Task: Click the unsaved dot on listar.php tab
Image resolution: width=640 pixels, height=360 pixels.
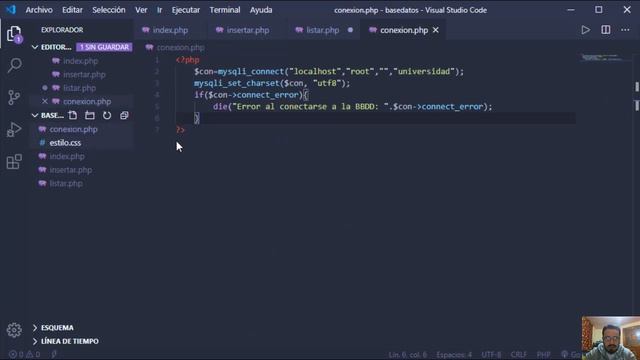Action: click(x=350, y=30)
